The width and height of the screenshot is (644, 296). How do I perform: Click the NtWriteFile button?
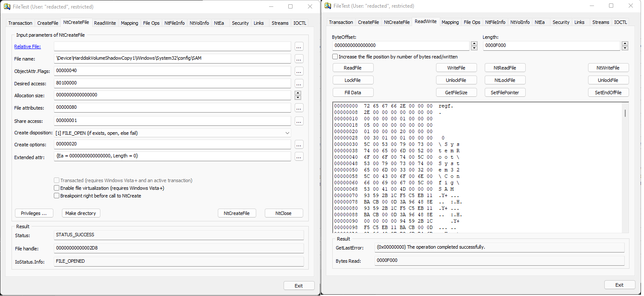pyautogui.click(x=608, y=68)
